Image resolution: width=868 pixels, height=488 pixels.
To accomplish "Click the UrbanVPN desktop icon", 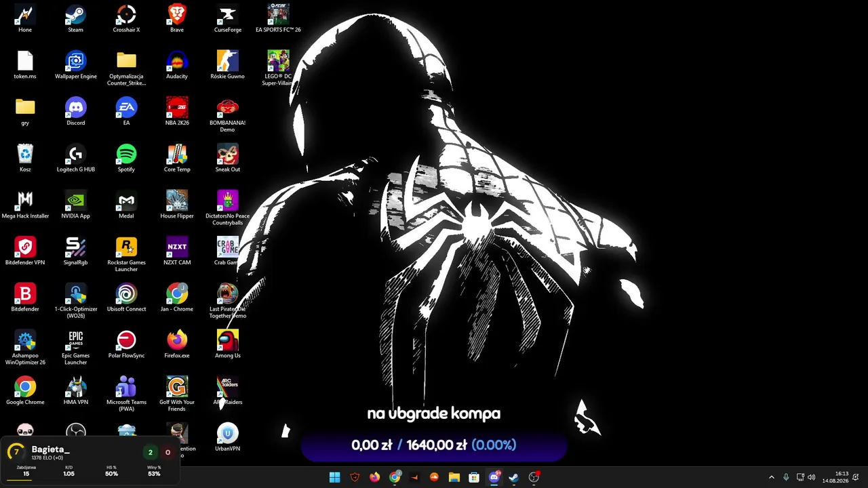I will (228, 438).
